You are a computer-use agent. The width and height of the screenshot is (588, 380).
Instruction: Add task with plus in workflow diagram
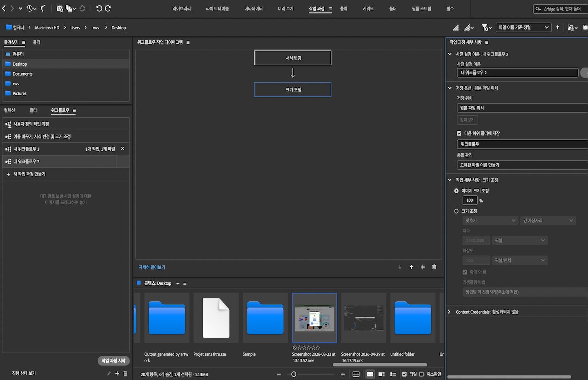click(423, 267)
